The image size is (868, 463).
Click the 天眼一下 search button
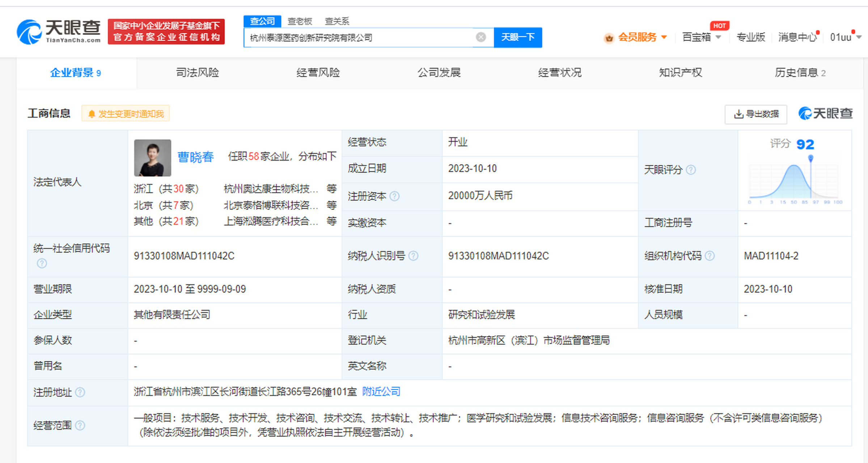point(518,37)
